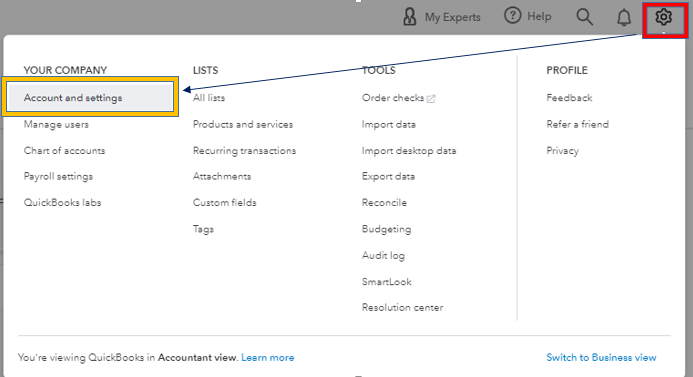Click the external link icon beside Order checks
The width and height of the screenshot is (693, 377).
click(431, 99)
